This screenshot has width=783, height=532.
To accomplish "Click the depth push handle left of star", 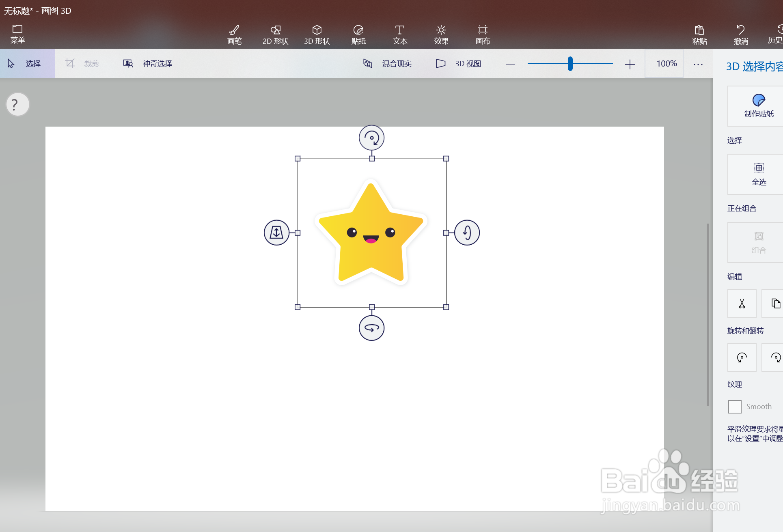I will (x=276, y=233).
